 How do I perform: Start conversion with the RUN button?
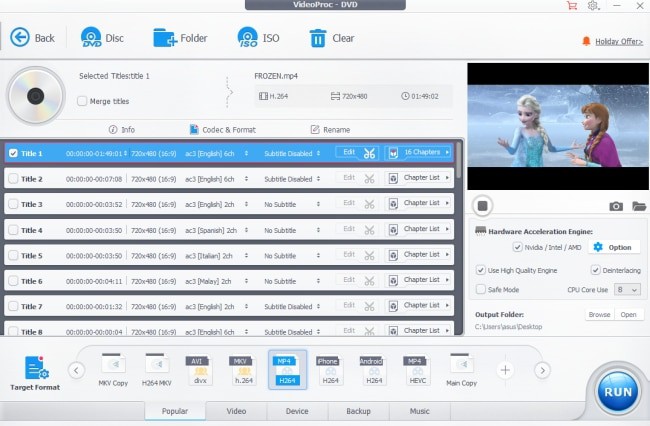618,392
